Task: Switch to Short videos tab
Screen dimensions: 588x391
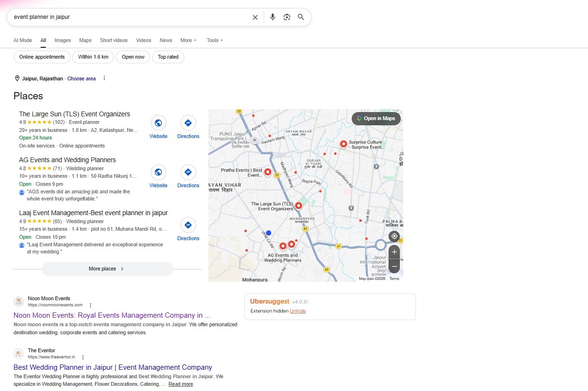Action: (x=113, y=40)
